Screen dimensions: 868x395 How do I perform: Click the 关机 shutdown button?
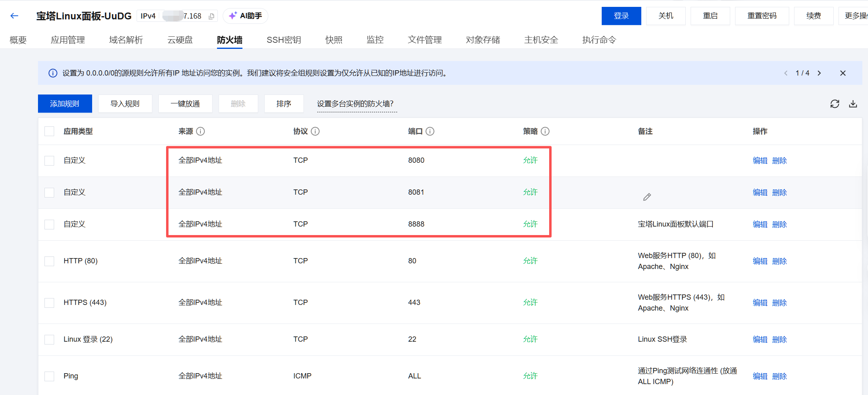click(666, 16)
